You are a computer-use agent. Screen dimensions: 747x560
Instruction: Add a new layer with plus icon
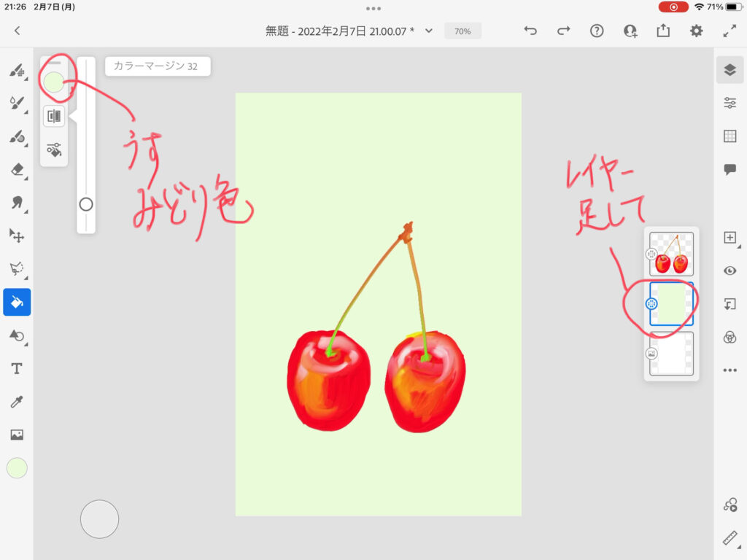pos(729,238)
